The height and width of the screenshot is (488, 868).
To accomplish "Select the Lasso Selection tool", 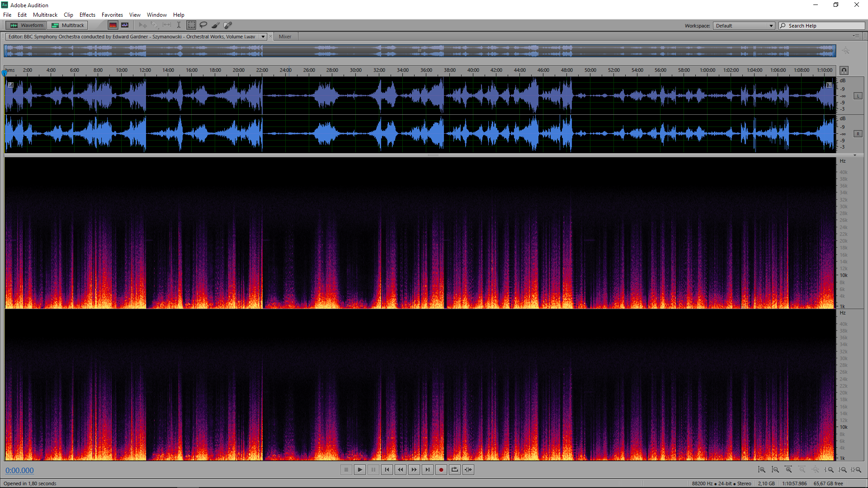I will (x=203, y=25).
